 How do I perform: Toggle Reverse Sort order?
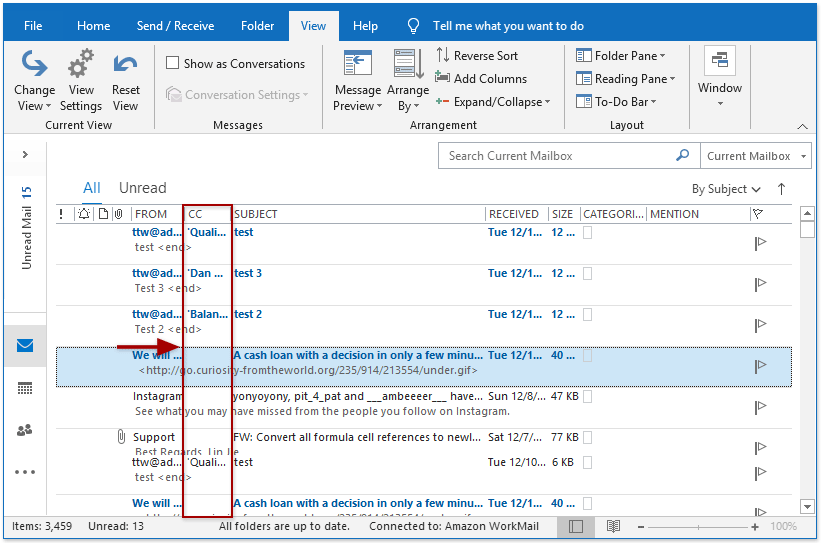click(x=477, y=56)
